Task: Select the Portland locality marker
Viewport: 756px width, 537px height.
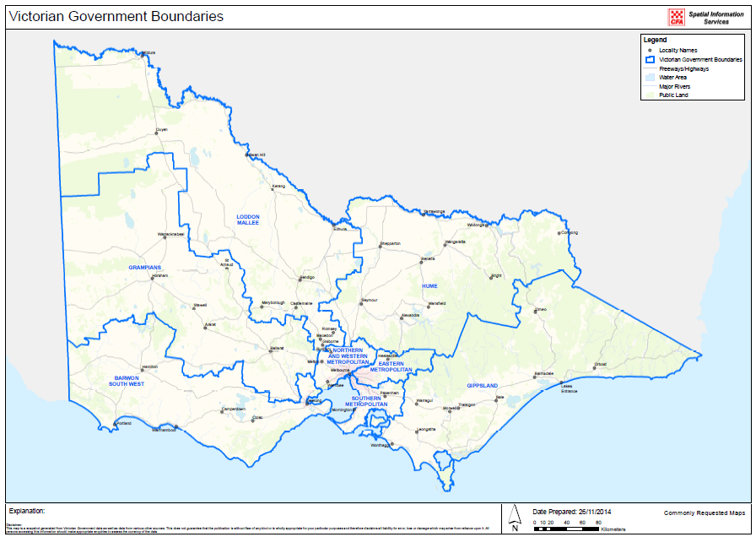Action: pyautogui.click(x=115, y=423)
